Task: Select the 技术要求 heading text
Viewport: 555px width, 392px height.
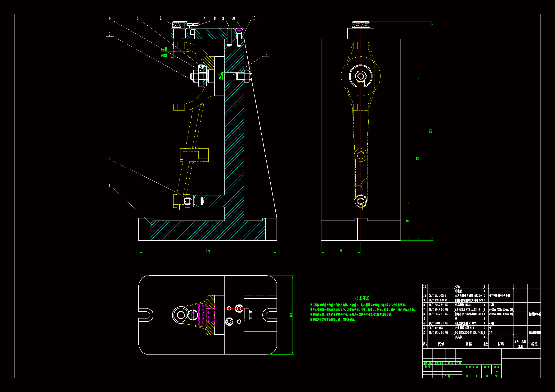Action: [362, 298]
